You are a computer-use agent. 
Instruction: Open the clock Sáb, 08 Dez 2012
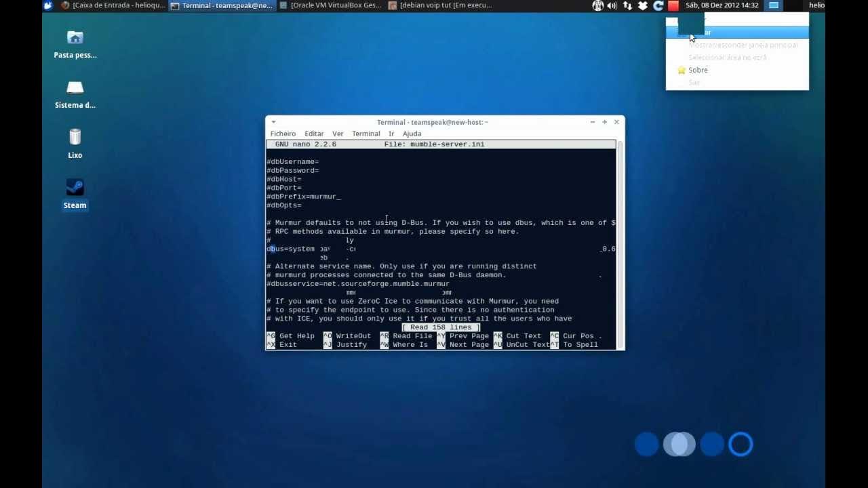(722, 5)
